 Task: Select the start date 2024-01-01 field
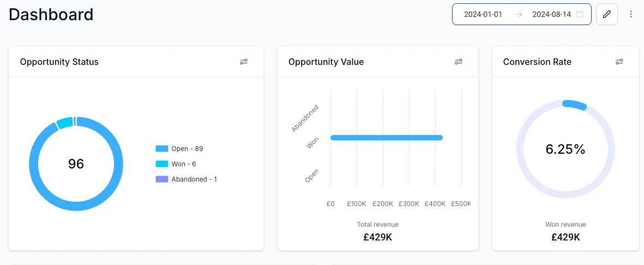(483, 14)
